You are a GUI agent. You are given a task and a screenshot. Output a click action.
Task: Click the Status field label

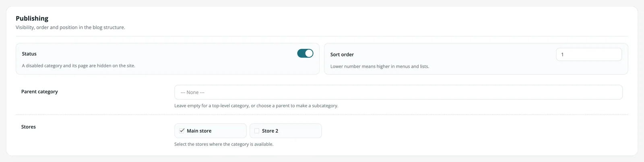pos(29,54)
